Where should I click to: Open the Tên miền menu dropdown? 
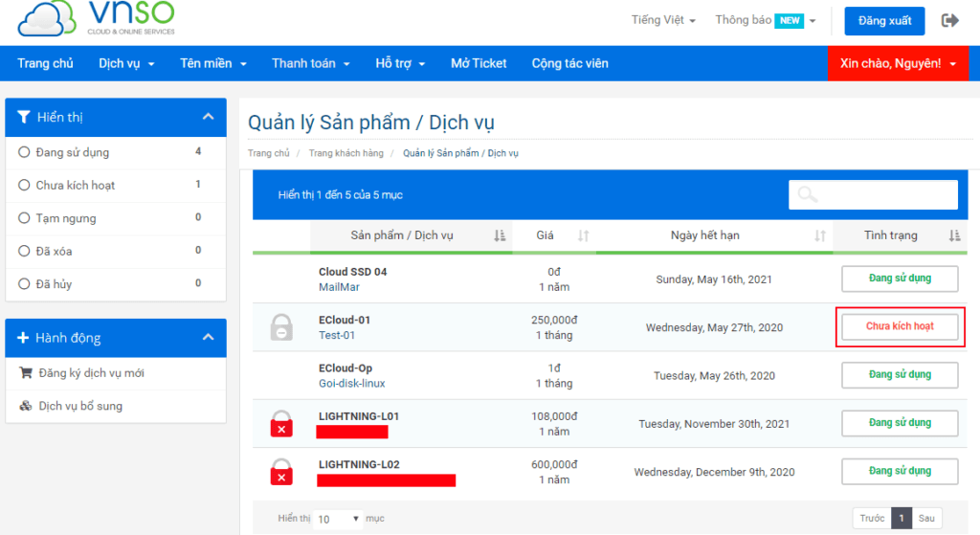[x=213, y=63]
